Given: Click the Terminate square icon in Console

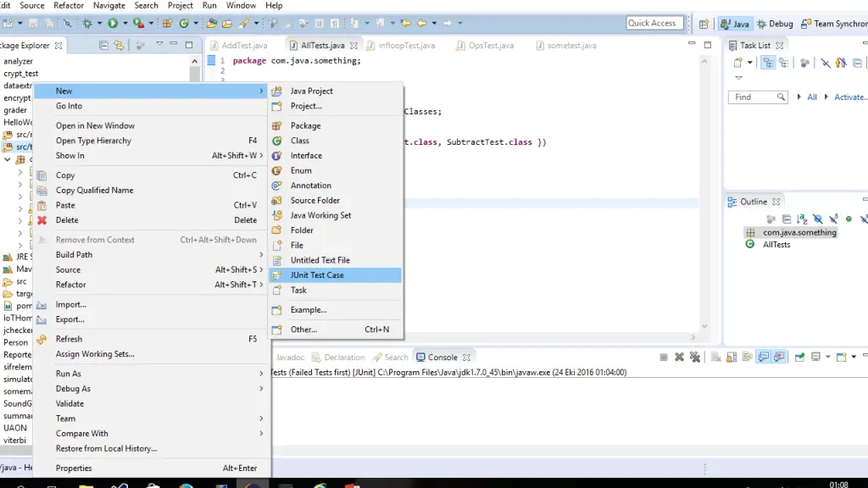Looking at the screenshot, I should tap(664, 358).
